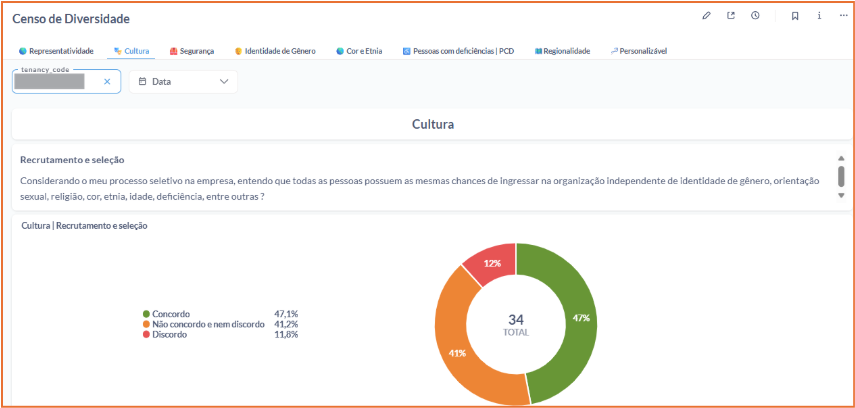Open Pessoas com deficiências | PCD tab
The image size is (855, 408).
click(458, 50)
